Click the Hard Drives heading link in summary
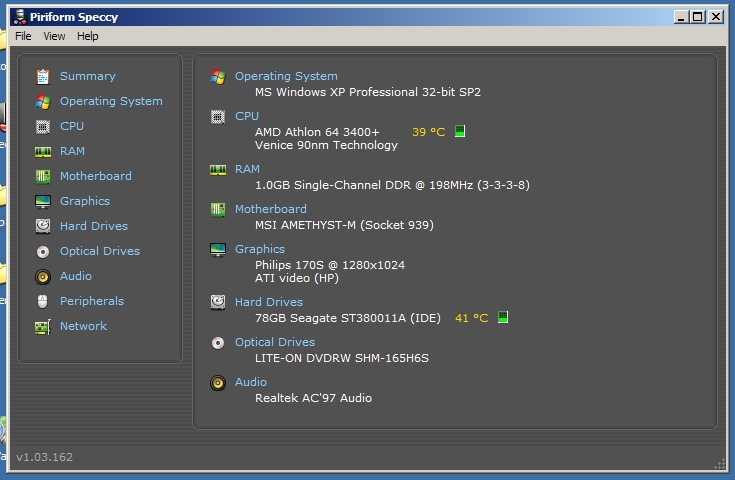This screenshot has height=480, width=735. (269, 302)
